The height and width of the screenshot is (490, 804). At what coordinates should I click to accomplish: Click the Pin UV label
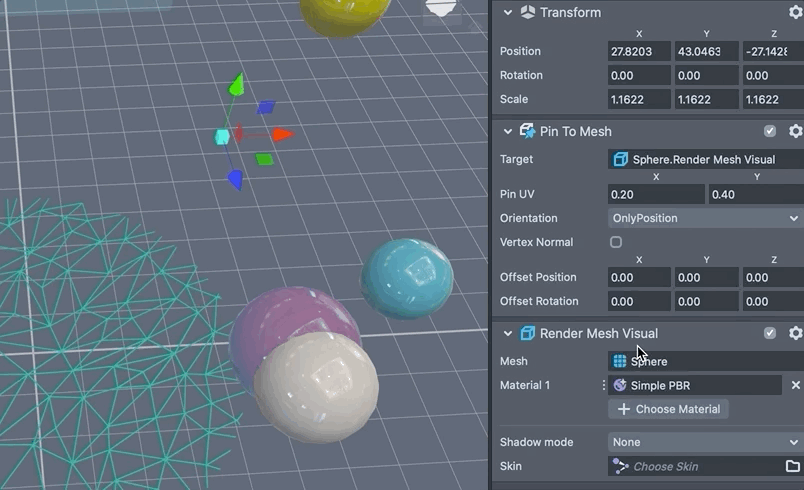[517, 194]
